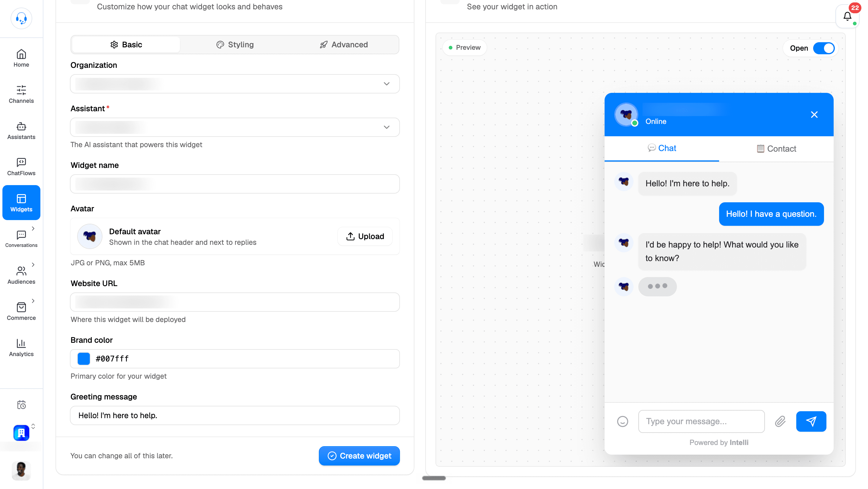Click the Upload avatar button
The width and height of the screenshot is (868, 489).
365,236
